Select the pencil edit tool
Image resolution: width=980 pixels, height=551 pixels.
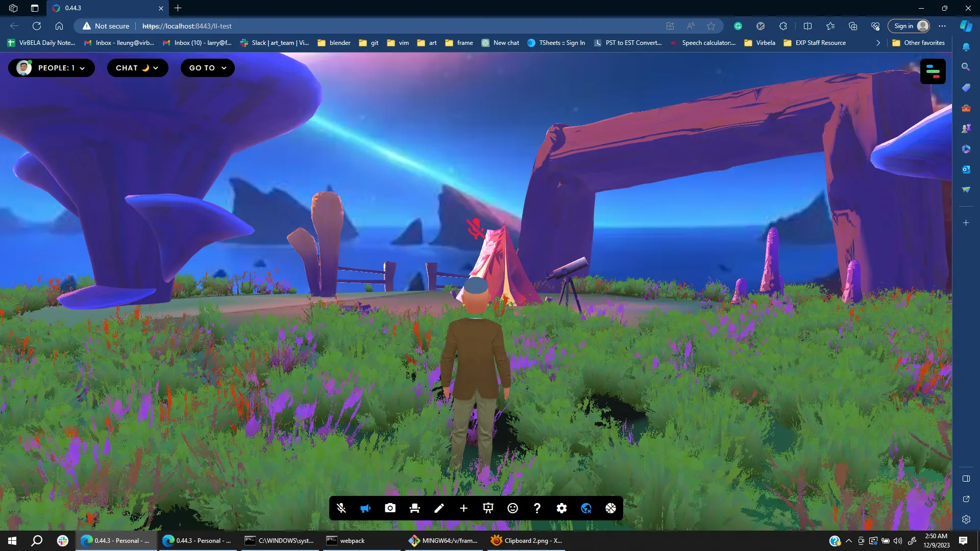tap(439, 508)
